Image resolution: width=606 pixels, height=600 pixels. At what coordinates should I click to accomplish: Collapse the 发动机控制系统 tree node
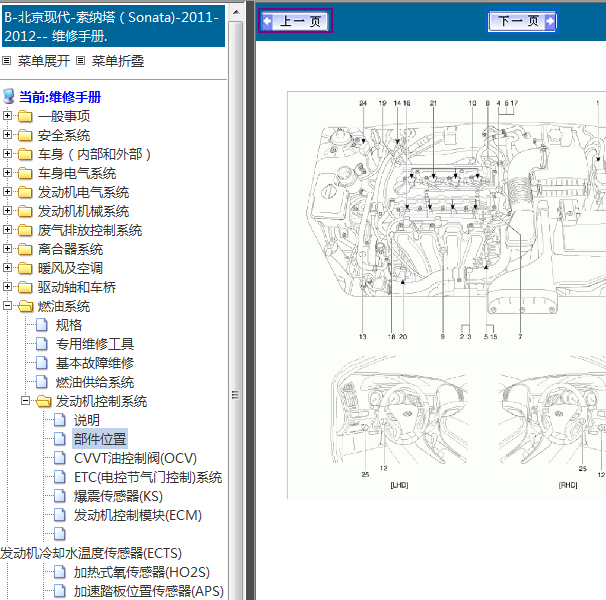[27, 401]
